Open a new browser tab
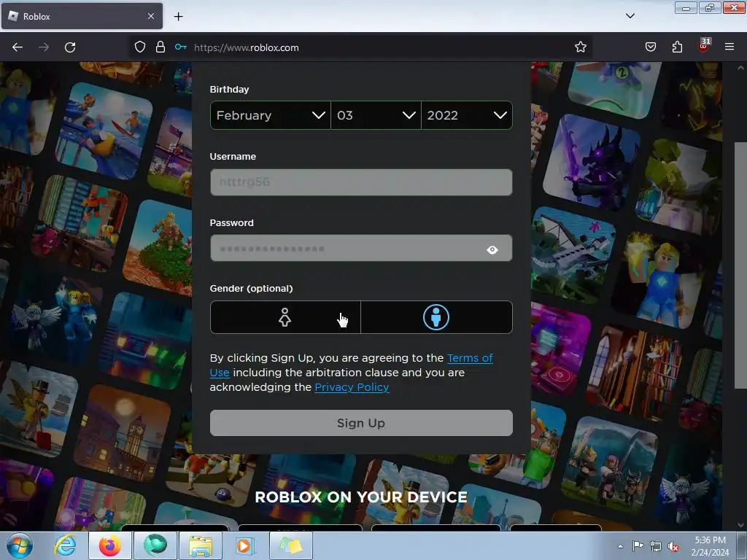 coord(178,17)
